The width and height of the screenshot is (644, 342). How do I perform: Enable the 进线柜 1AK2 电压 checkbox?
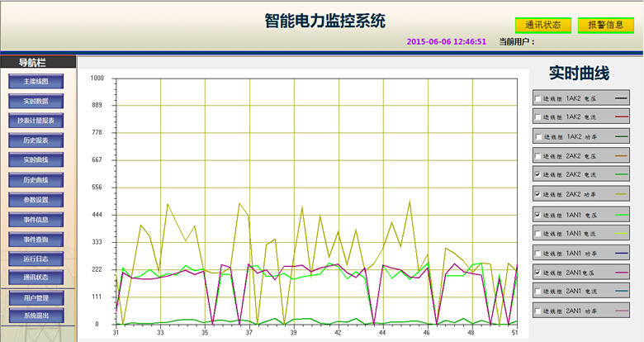coord(539,98)
